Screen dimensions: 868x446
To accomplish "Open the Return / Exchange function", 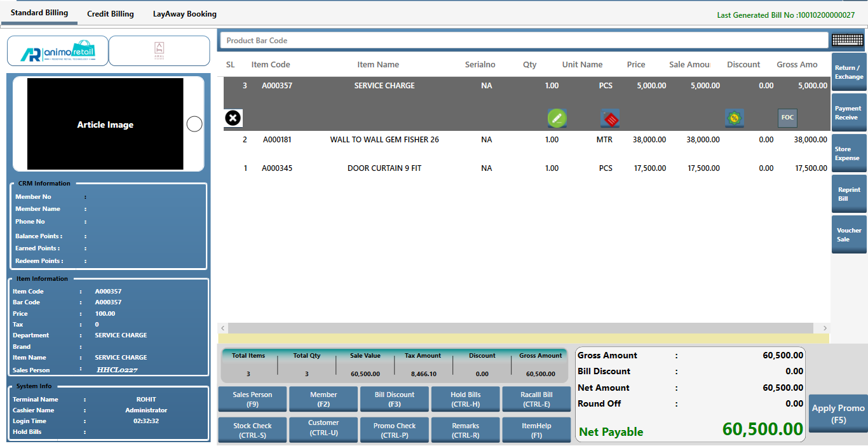I will tap(849, 72).
